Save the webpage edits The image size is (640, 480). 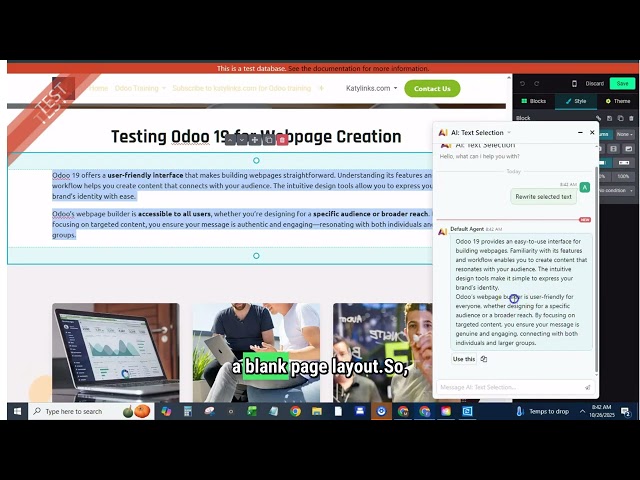pos(622,84)
